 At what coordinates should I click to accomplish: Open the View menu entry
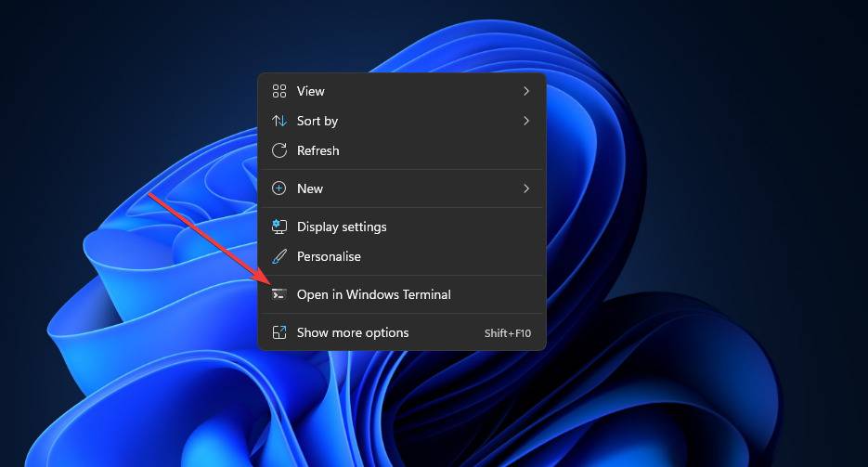tap(402, 91)
